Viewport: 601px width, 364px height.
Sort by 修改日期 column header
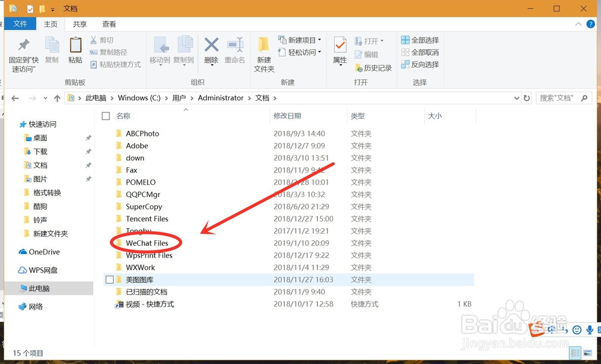[x=287, y=116]
